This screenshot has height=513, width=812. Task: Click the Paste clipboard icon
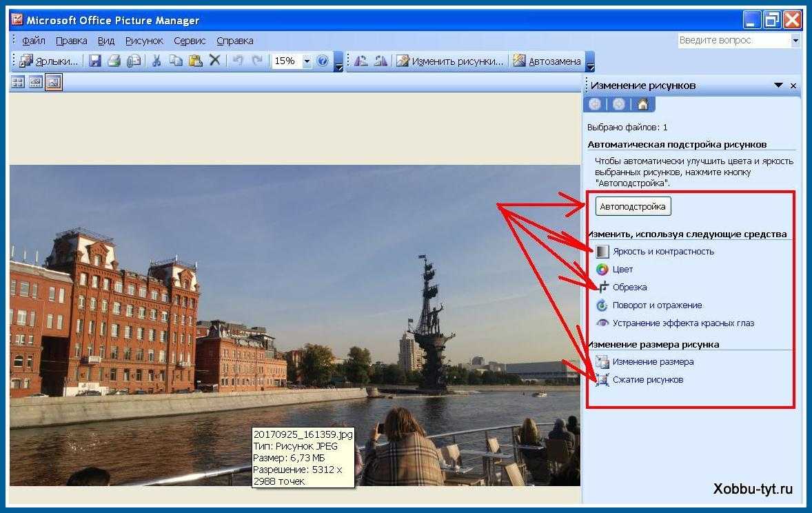[x=195, y=61]
